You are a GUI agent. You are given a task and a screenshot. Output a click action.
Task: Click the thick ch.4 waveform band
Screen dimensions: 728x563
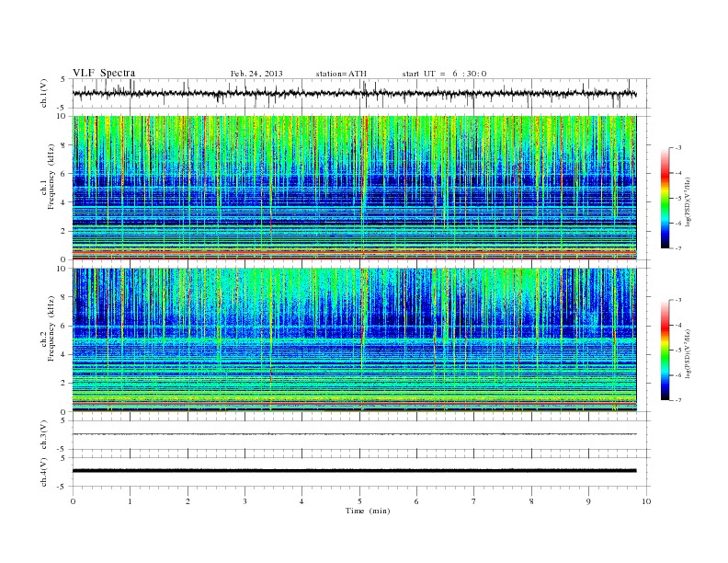pyautogui.click(x=354, y=471)
